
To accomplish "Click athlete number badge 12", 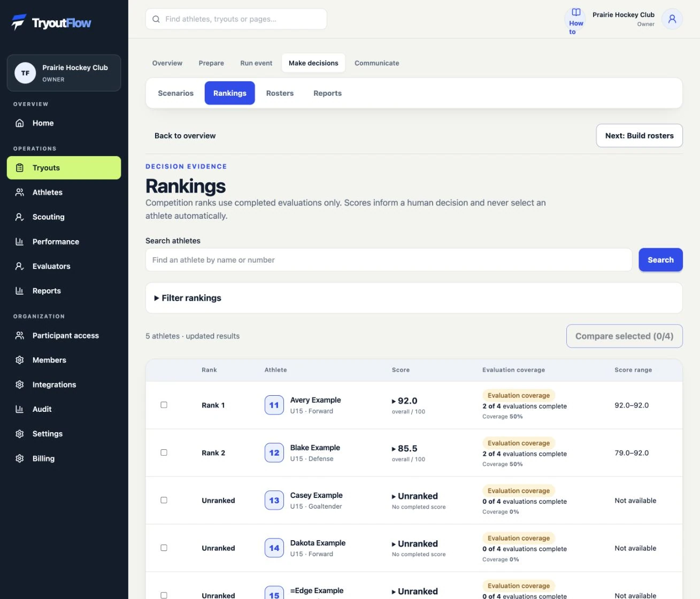I will click(274, 452).
